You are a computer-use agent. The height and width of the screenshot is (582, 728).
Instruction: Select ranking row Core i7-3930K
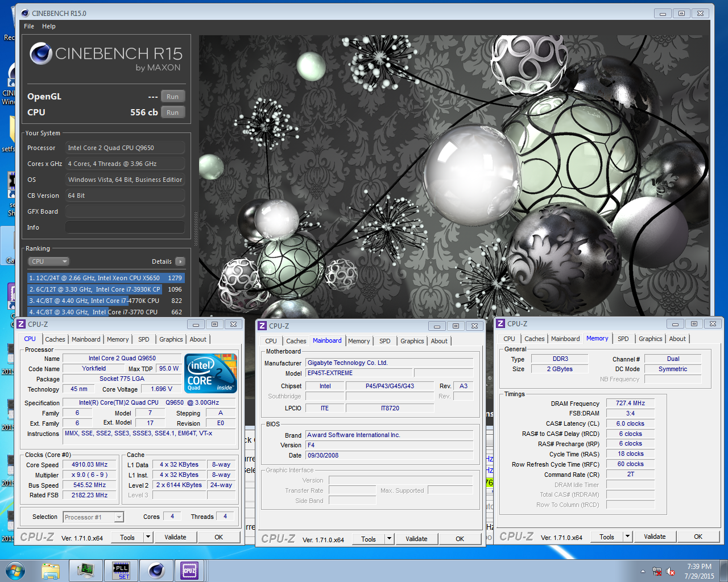tap(106, 289)
